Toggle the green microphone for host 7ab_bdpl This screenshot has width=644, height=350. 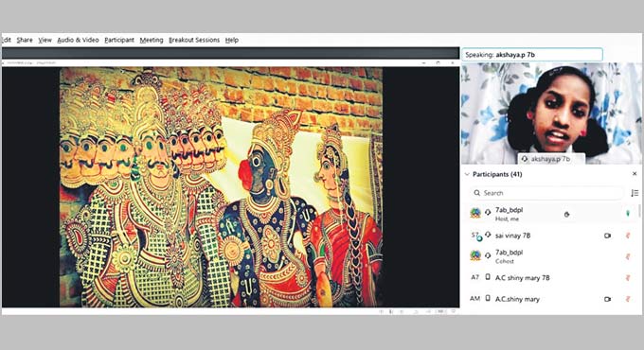(628, 214)
